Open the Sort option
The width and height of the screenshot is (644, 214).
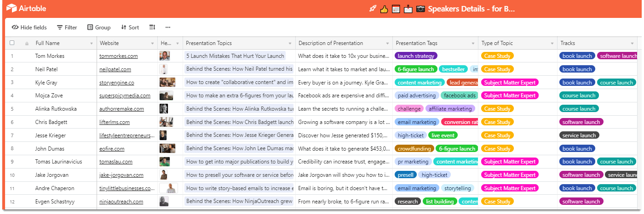click(130, 28)
